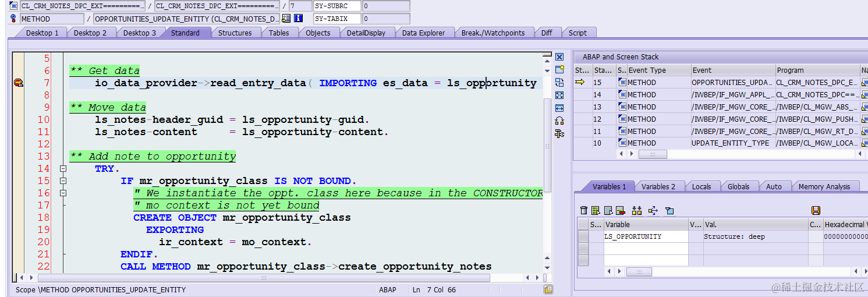Open the Desktop 2 tab

click(90, 33)
